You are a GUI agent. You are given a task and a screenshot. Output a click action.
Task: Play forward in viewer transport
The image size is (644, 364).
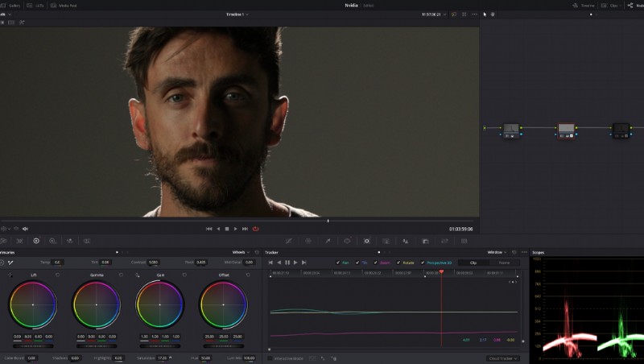[235, 229]
